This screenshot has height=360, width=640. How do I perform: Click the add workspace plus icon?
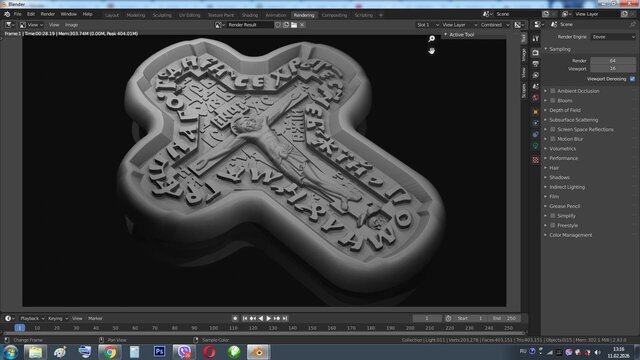[381, 15]
